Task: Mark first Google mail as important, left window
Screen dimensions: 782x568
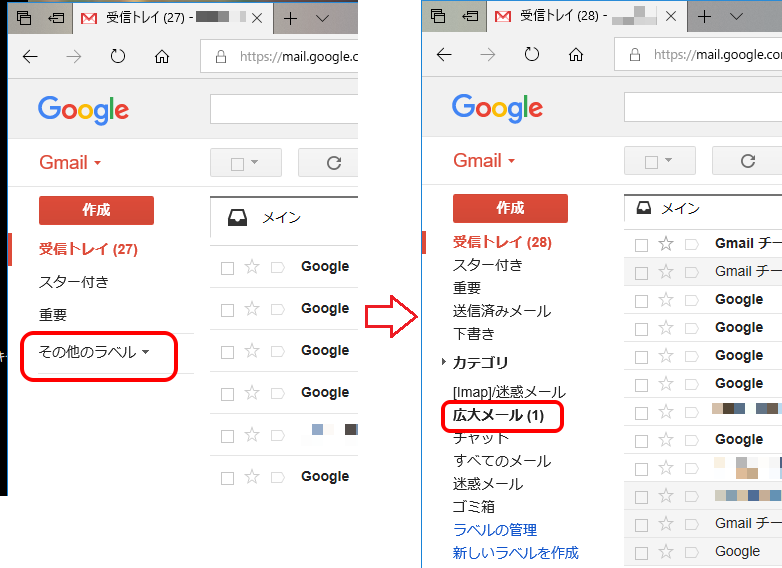Action: pos(278,267)
